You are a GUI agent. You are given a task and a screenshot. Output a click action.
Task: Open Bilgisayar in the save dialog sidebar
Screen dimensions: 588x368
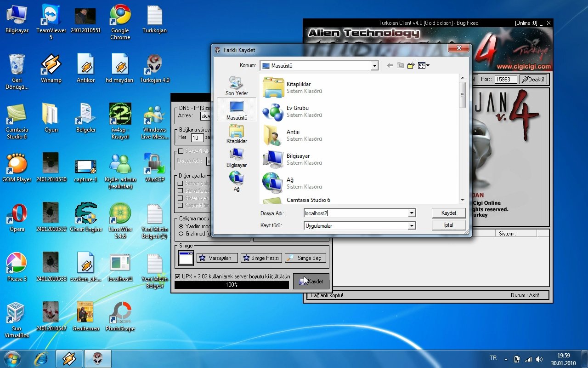(237, 158)
